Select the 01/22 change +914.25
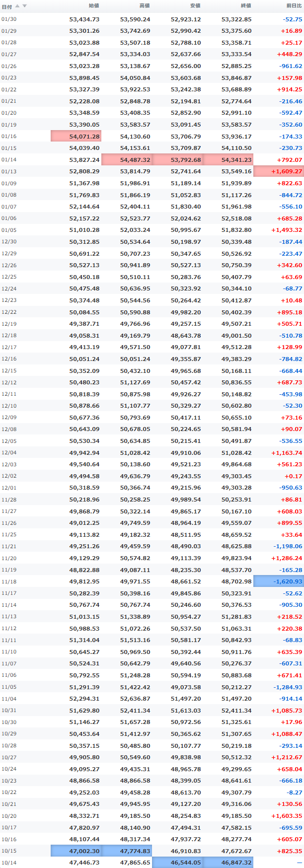Image resolution: width=304 pixels, height=868 pixels. [x=290, y=89]
